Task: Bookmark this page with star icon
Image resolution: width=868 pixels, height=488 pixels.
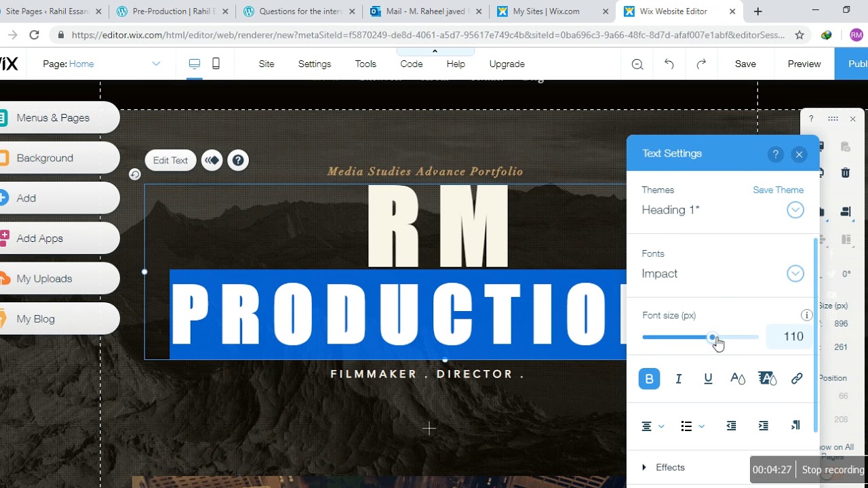Action: pos(800,35)
